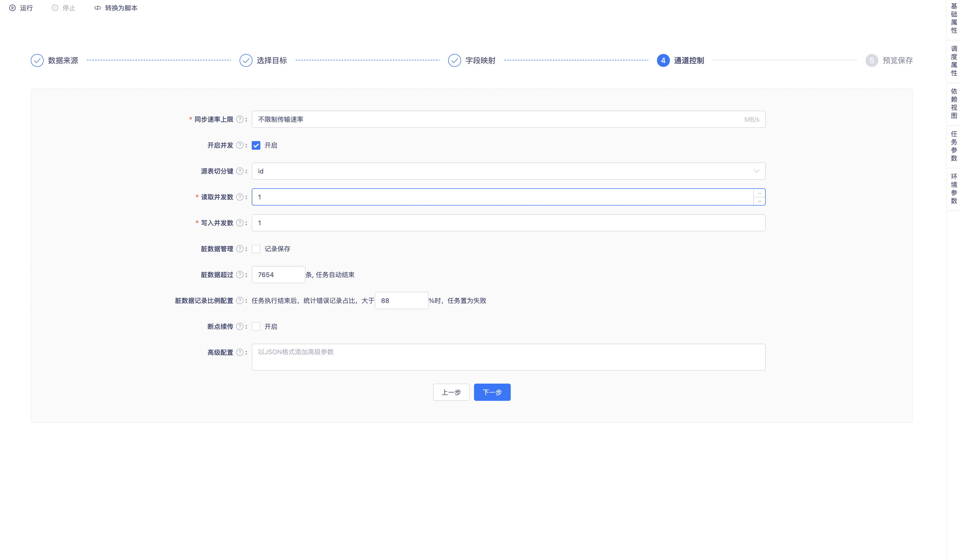
Task: Click the 运行 run button
Action: tap(21, 8)
